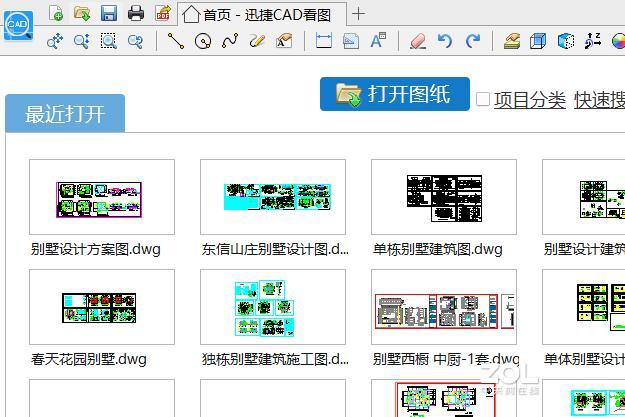Print the drawing with the printer icon
Image resolution: width=625 pixels, height=417 pixels.
click(x=136, y=13)
